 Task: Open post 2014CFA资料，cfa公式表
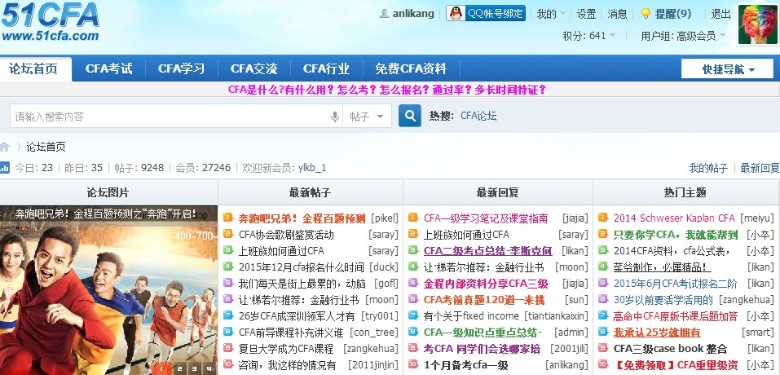[x=672, y=251]
